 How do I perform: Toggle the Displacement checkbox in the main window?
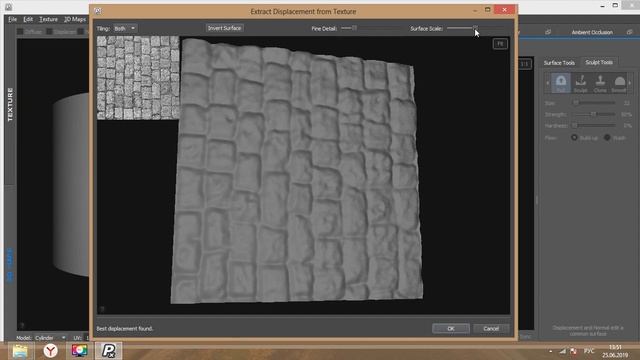pyautogui.click(x=49, y=31)
